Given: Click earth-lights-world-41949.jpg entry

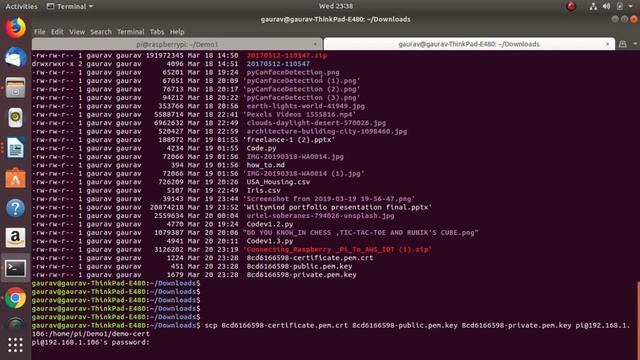Looking at the screenshot, I should point(306,106).
